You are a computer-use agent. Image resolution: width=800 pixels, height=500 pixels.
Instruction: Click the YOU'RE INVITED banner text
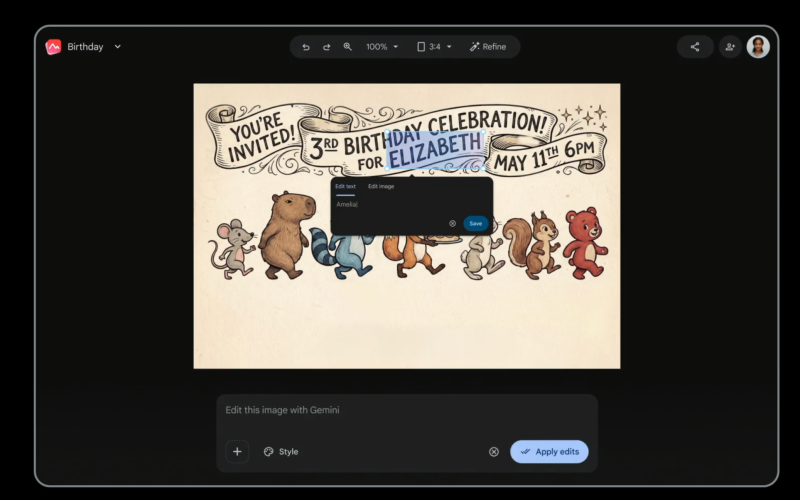click(x=261, y=137)
